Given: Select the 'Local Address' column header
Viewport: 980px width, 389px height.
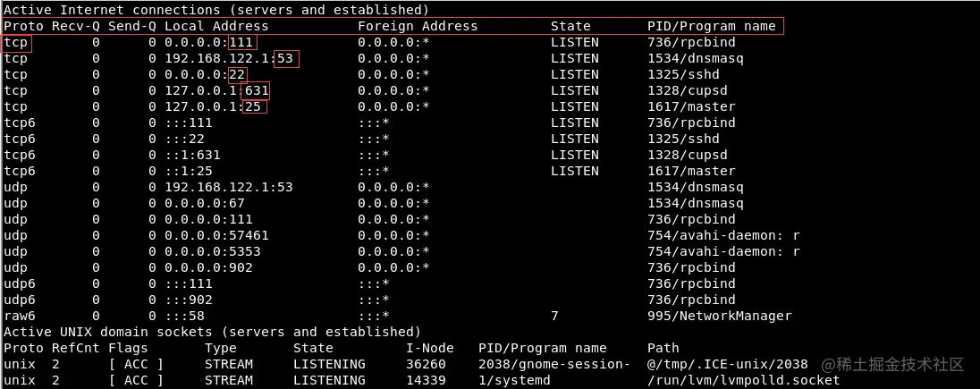Looking at the screenshot, I should pos(216,26).
